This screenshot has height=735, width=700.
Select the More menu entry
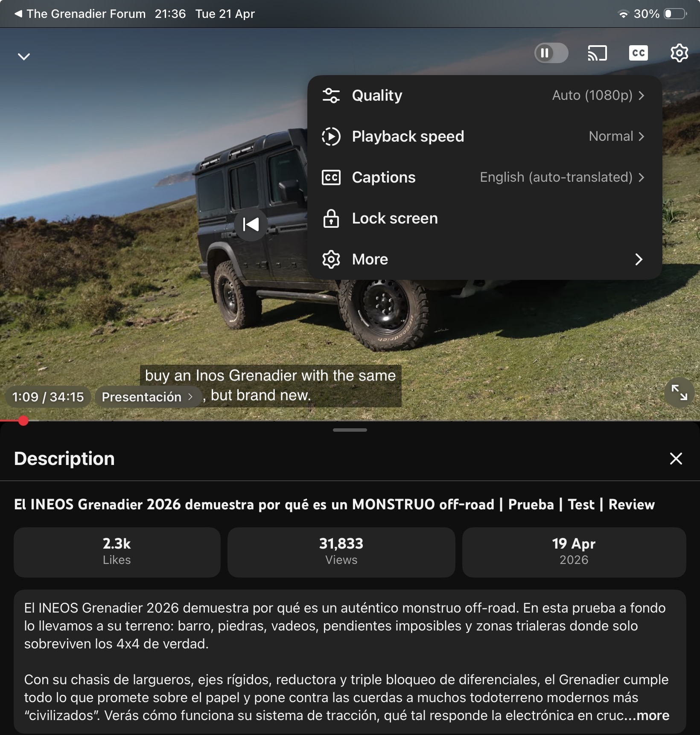[484, 259]
